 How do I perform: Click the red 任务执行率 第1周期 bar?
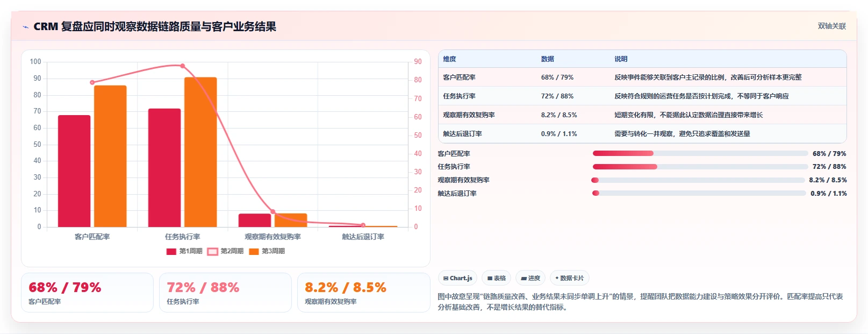click(164, 168)
